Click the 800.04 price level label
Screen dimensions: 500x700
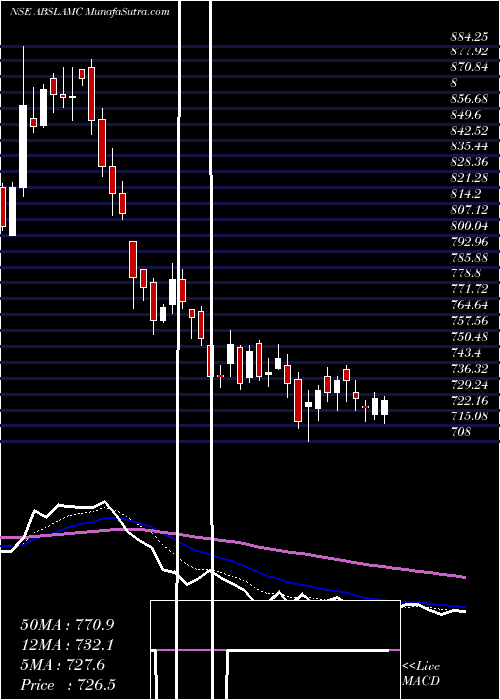click(x=469, y=225)
